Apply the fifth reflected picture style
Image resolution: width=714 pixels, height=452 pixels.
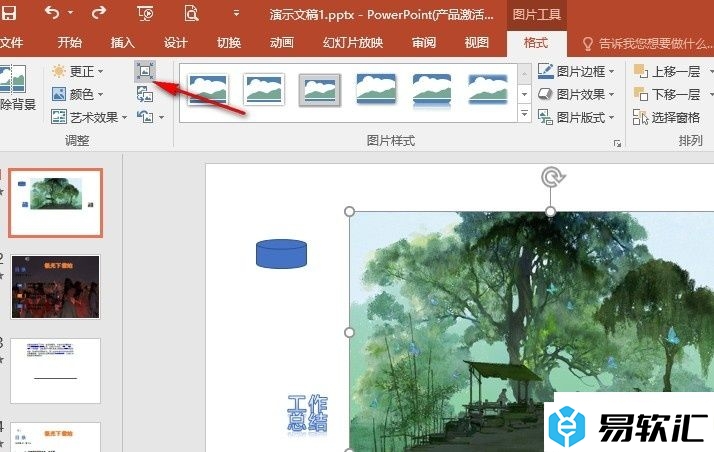tap(432, 91)
